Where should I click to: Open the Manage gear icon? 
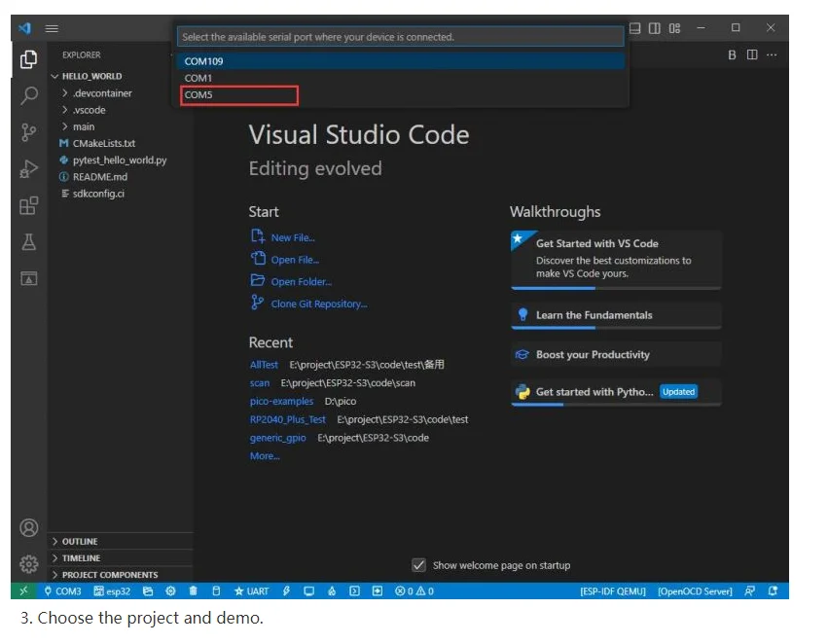(29, 564)
